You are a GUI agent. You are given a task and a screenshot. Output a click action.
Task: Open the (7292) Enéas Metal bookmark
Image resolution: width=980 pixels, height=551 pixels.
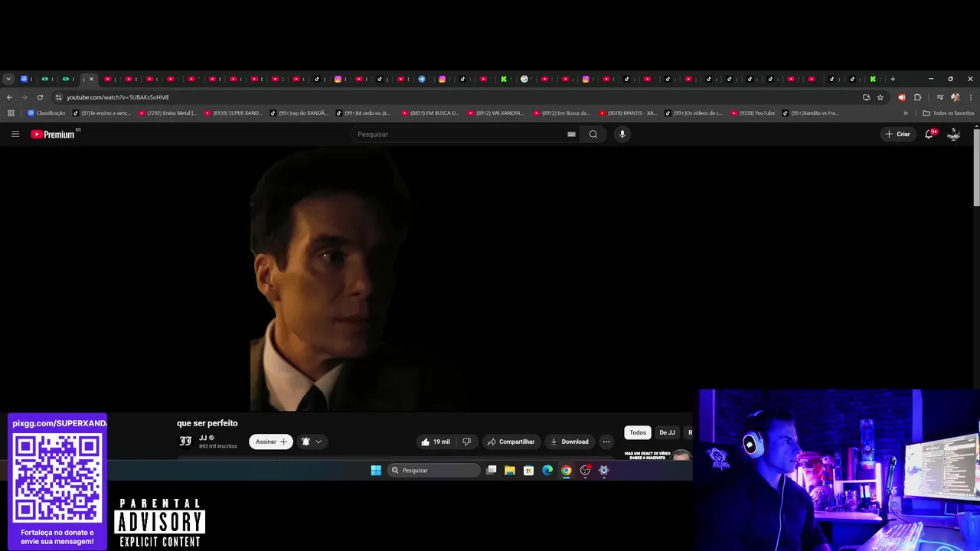click(168, 113)
